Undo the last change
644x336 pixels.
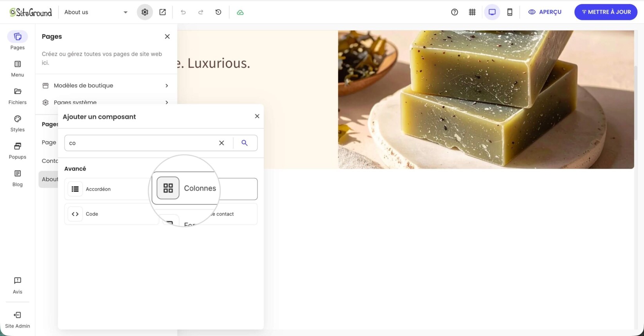point(183,12)
